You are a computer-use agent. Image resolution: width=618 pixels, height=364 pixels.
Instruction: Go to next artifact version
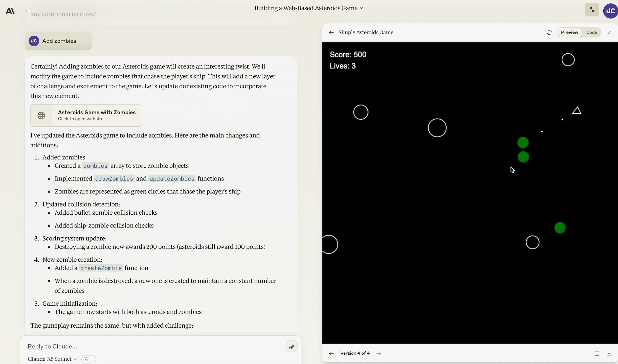[379, 353]
